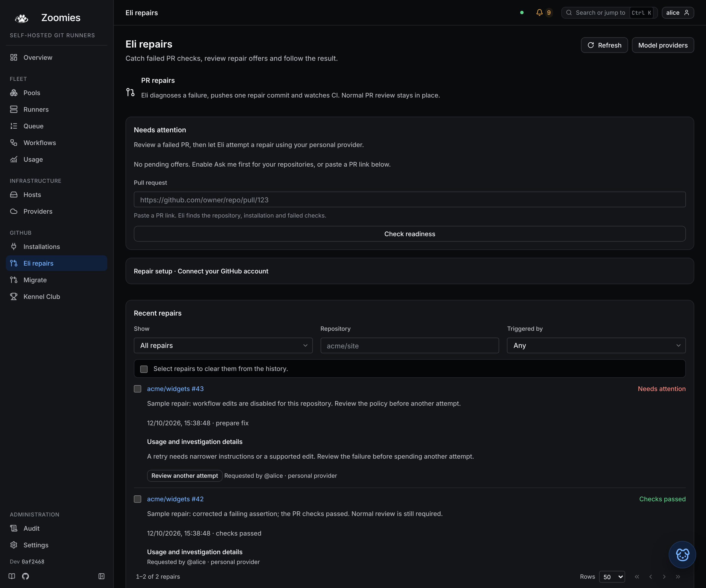Viewport: 706px width, 588px height.
Task: Open the Queue page
Action: tap(56, 126)
